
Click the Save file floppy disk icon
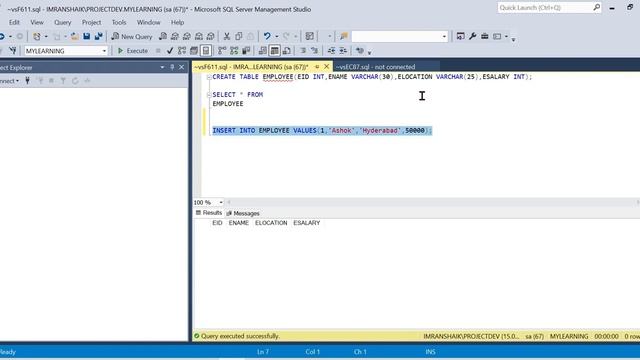(87, 37)
